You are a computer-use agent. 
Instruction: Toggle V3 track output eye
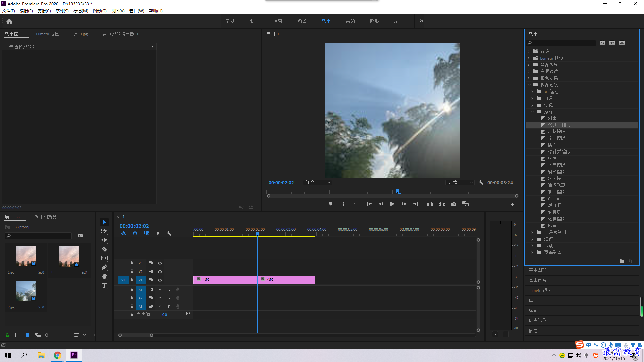point(160,263)
